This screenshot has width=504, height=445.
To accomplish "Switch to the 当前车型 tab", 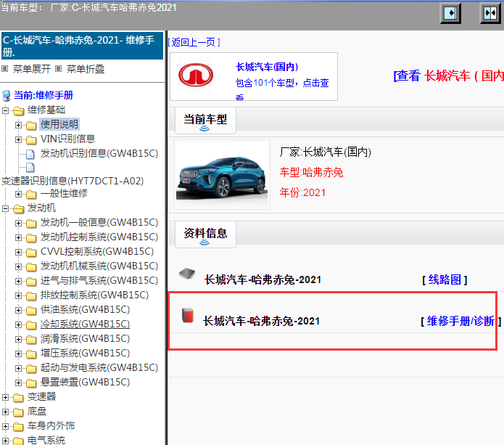I will click(205, 121).
